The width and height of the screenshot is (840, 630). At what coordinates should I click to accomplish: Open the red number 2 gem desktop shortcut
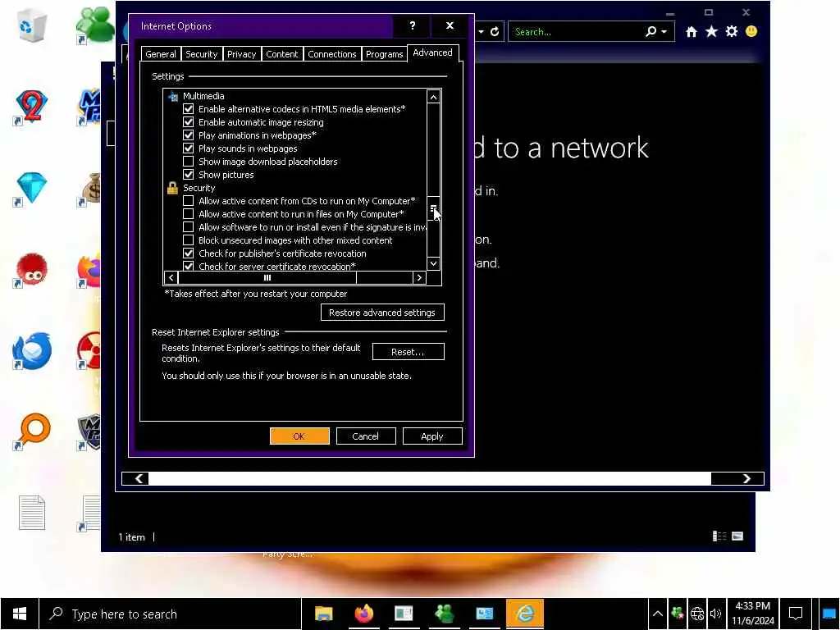click(x=31, y=106)
